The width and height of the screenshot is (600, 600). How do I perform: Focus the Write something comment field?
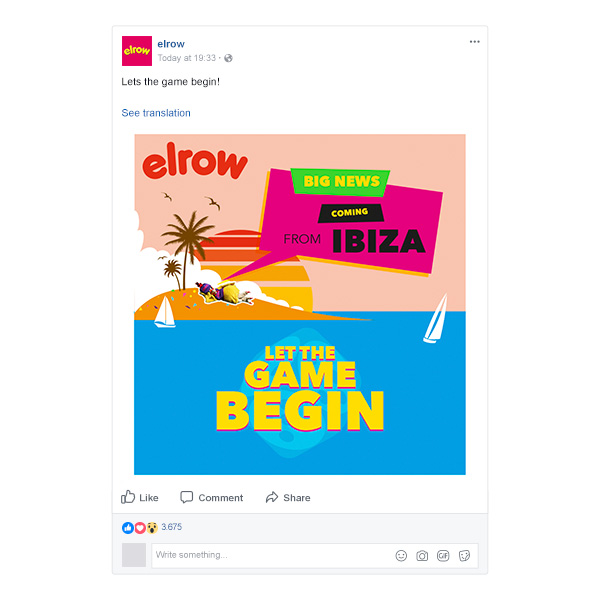tap(315, 555)
